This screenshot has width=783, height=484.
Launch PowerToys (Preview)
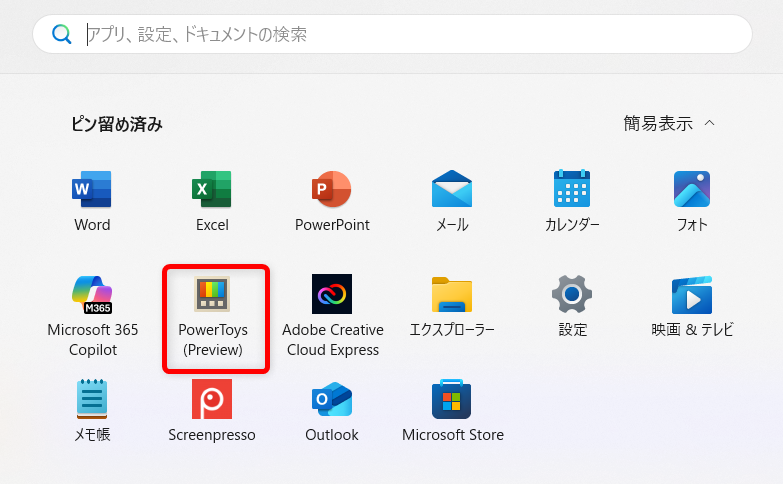[213, 316]
